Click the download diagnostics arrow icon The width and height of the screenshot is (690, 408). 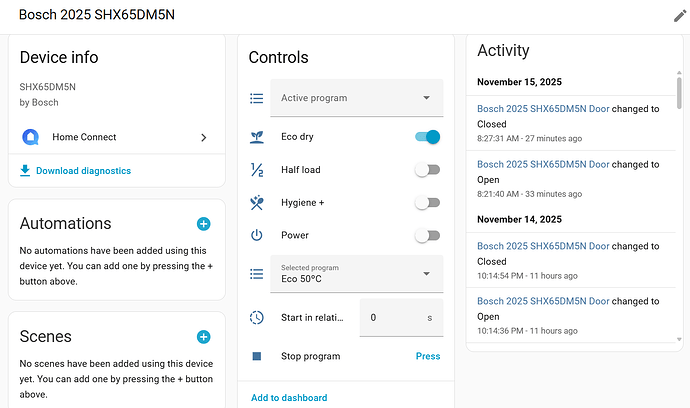coord(25,171)
